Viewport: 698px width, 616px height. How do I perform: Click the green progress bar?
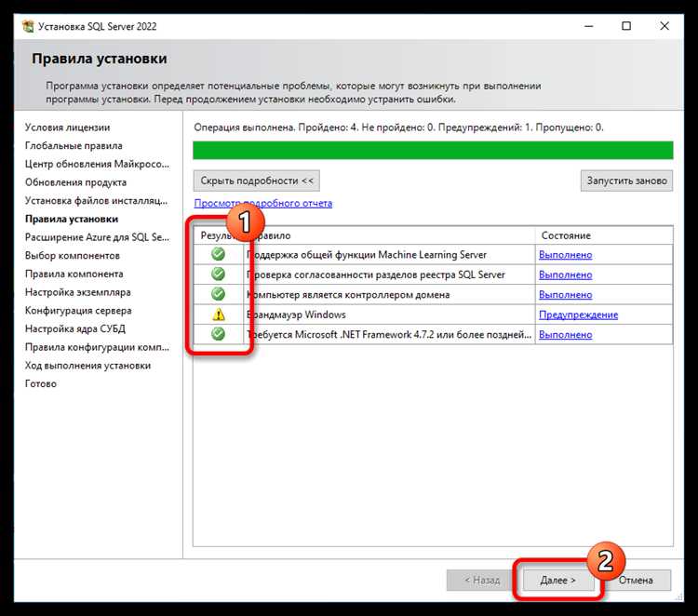(x=433, y=150)
